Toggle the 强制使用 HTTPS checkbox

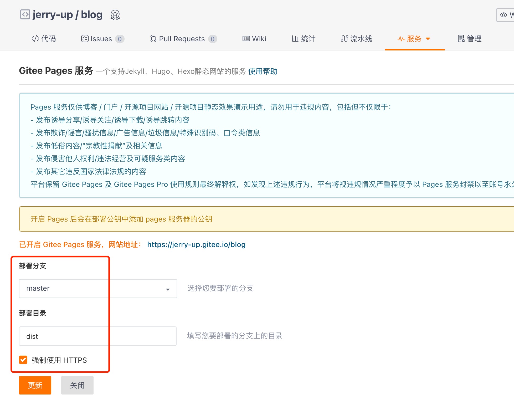pos(23,360)
